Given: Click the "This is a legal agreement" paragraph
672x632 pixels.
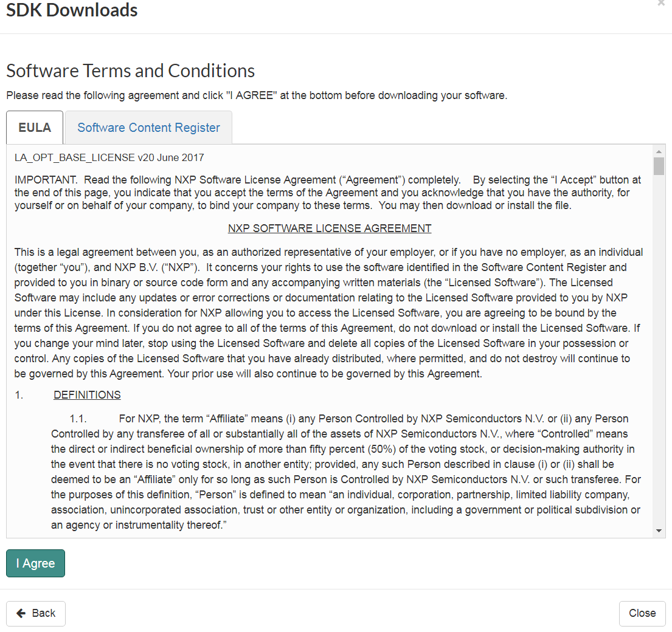Looking at the screenshot, I should tap(328, 313).
